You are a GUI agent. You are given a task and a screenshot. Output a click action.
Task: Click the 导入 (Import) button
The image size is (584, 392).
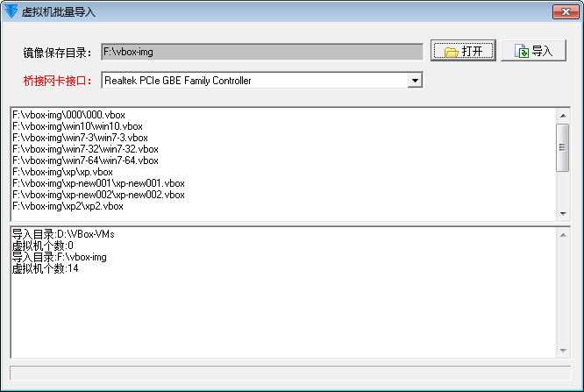pos(534,50)
